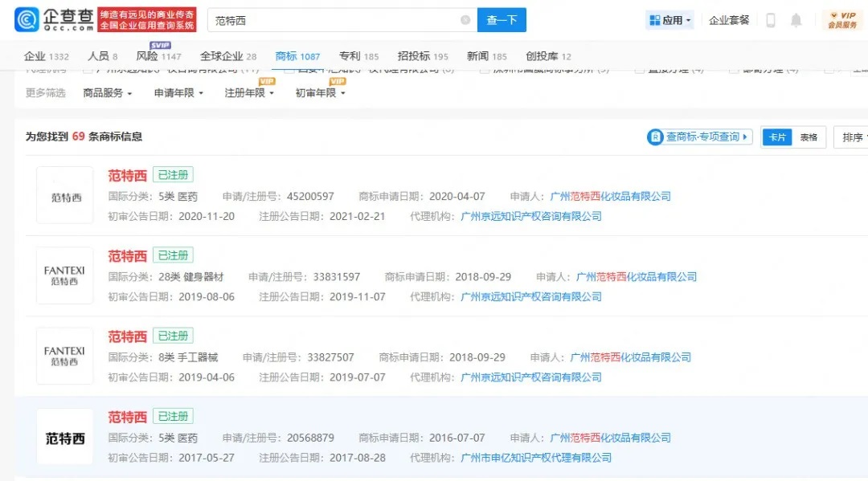Open 广州京远知识产权咨询 agency in 45200597 row

pyautogui.click(x=531, y=216)
